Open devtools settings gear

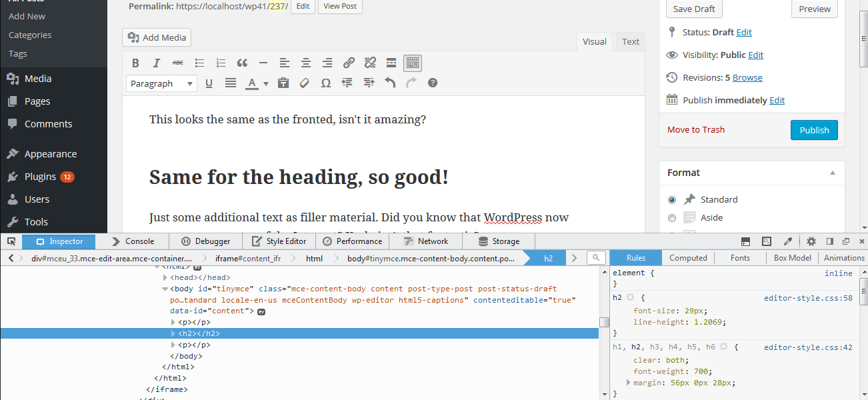[811, 241]
